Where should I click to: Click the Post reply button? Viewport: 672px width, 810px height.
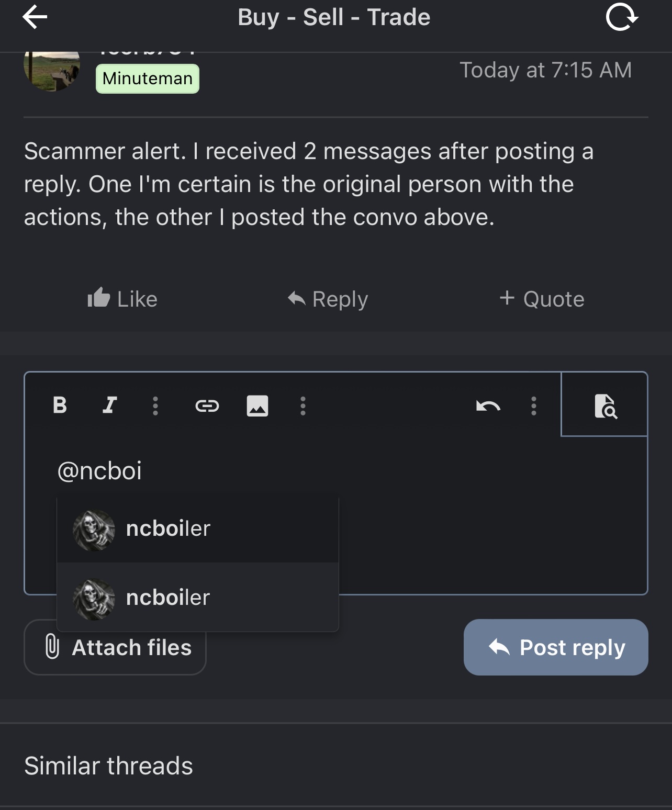tap(556, 647)
